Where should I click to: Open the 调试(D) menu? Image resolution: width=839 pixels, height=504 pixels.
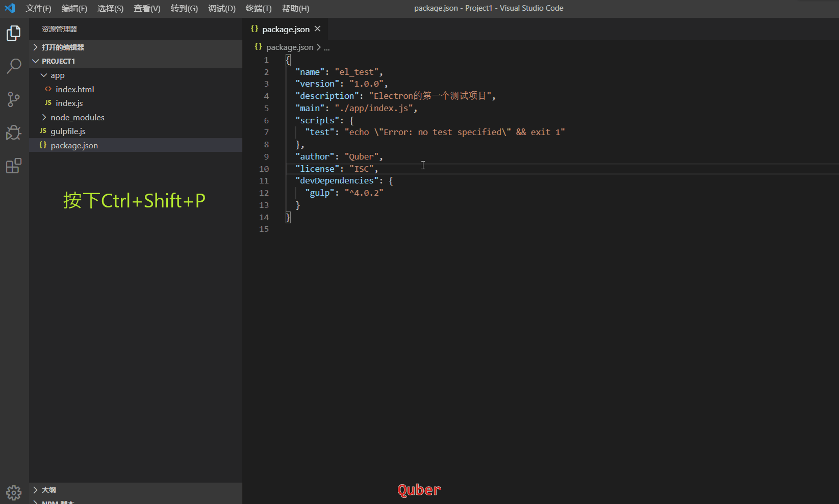point(222,8)
